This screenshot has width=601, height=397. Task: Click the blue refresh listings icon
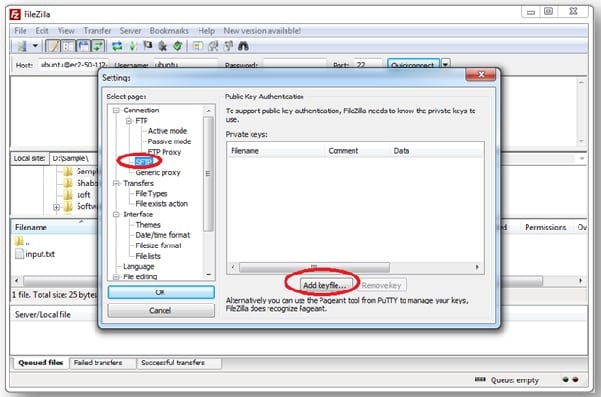pyautogui.click(x=117, y=46)
